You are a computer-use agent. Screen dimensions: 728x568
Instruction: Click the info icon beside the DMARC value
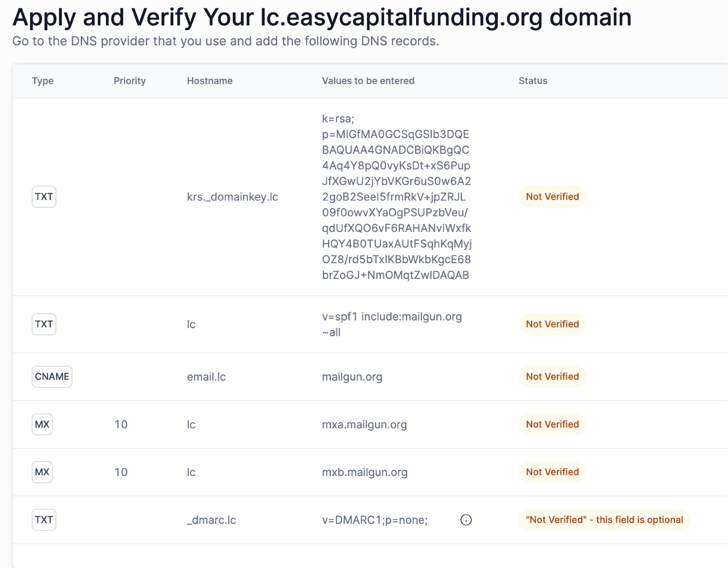coord(466,520)
